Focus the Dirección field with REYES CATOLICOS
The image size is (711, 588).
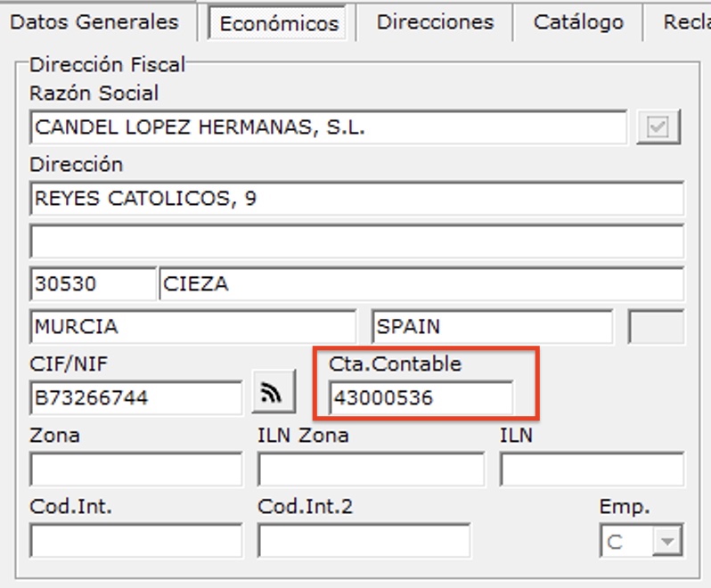(x=356, y=199)
